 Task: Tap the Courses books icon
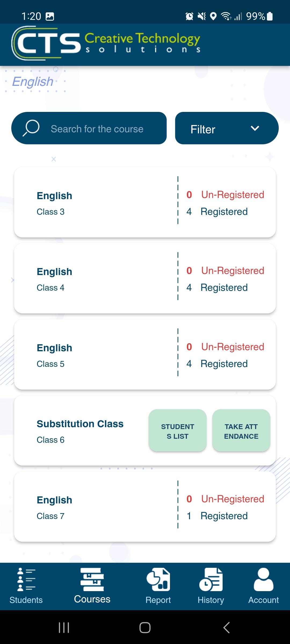[92, 579]
